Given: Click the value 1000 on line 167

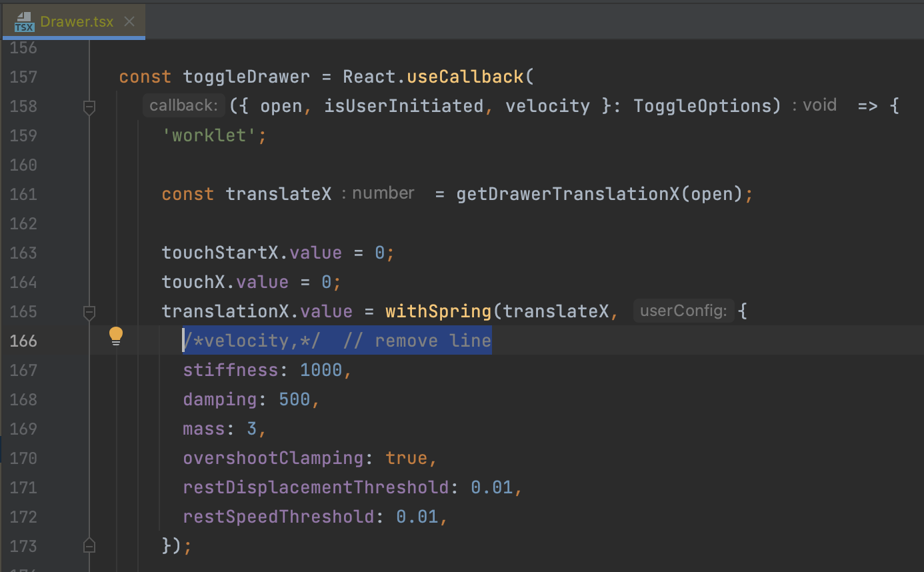Looking at the screenshot, I should (x=321, y=370).
